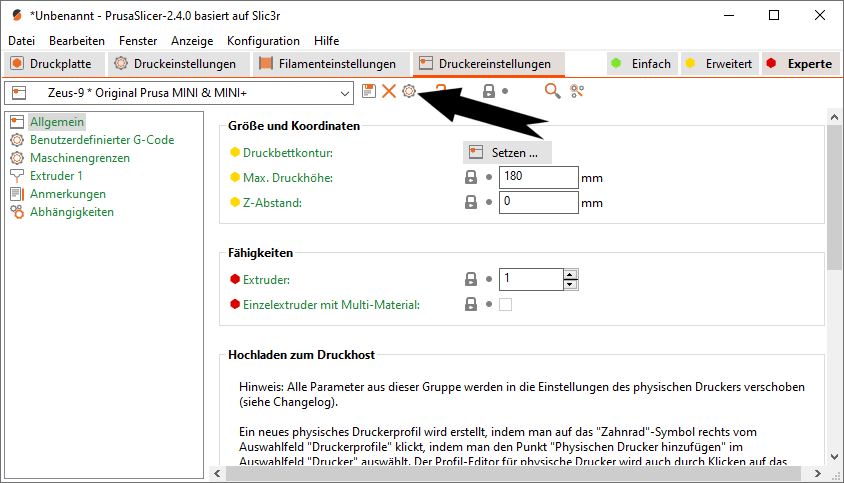Click the lock icon for Z-Abstand
The height and width of the screenshot is (483, 844).
(x=471, y=202)
